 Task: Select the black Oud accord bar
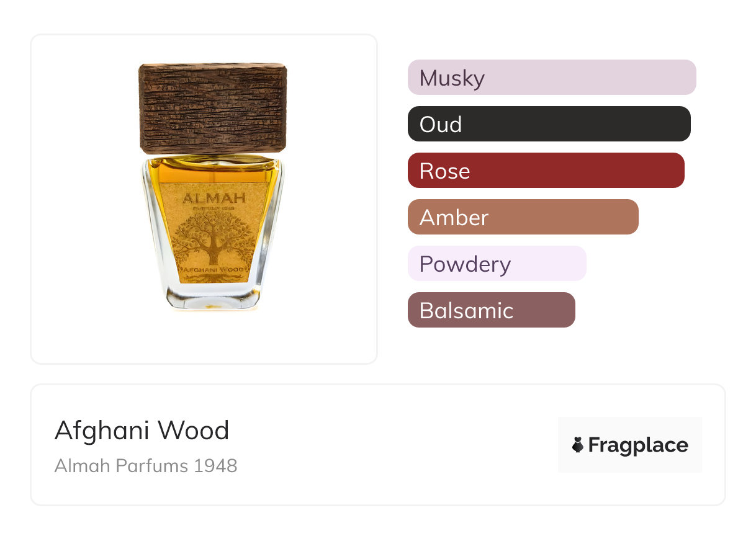[x=549, y=124]
